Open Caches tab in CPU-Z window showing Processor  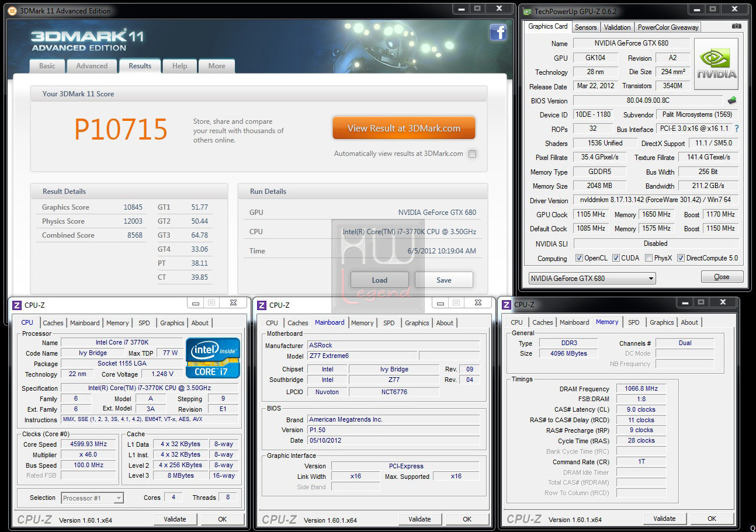[53, 323]
